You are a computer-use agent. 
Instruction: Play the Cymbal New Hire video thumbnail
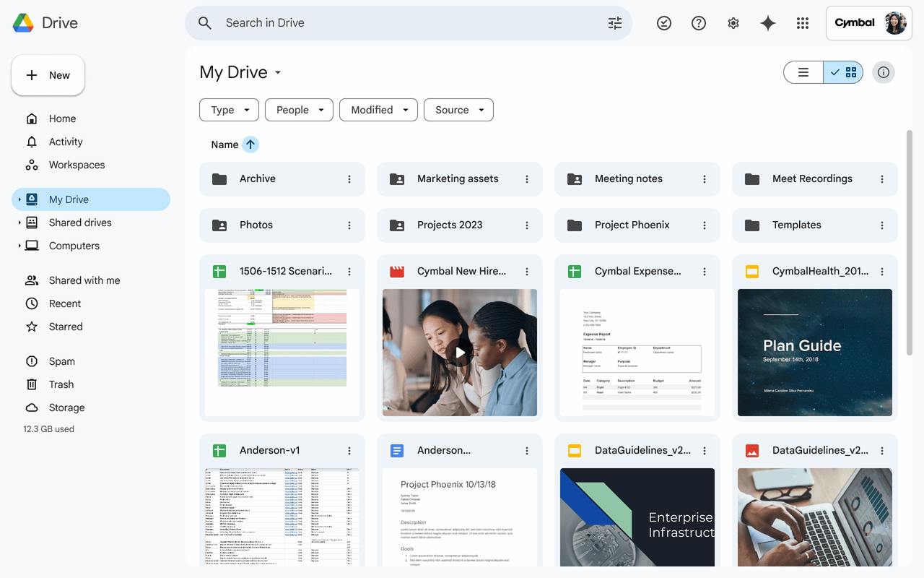pos(460,353)
